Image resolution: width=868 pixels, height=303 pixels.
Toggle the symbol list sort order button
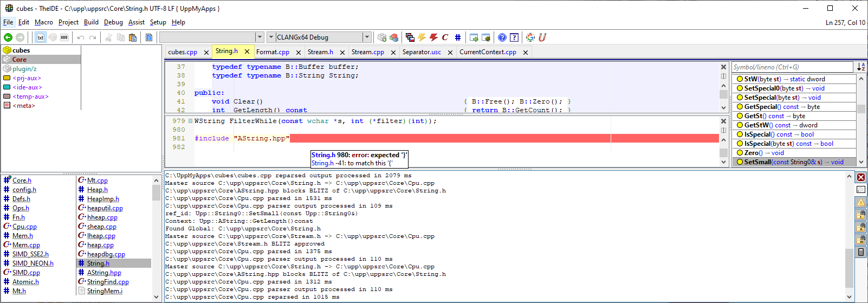861,67
